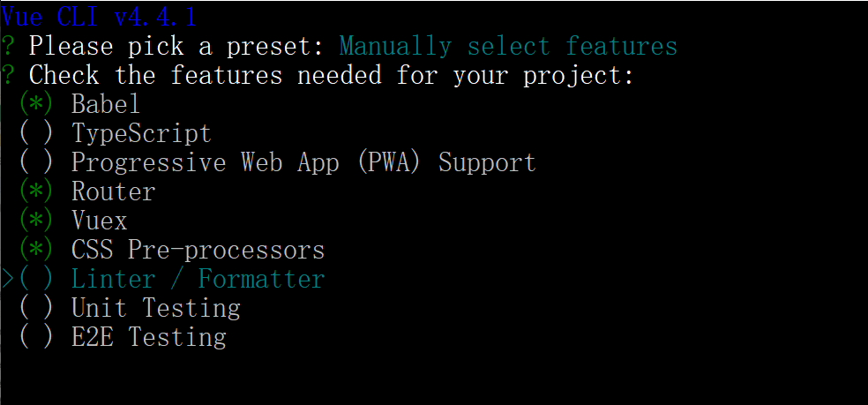868x405 pixels.
Task: Select the Vuex feature label
Action: coord(99,221)
